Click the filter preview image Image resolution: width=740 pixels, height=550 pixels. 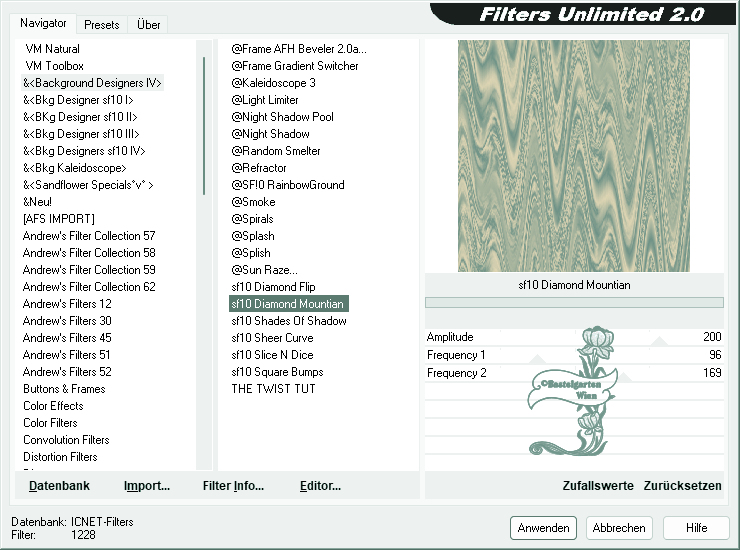click(x=574, y=156)
